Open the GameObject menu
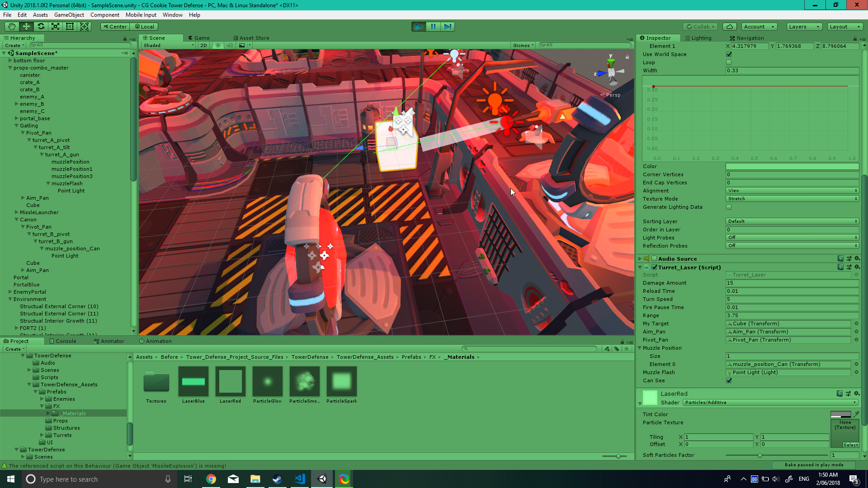 69,14
